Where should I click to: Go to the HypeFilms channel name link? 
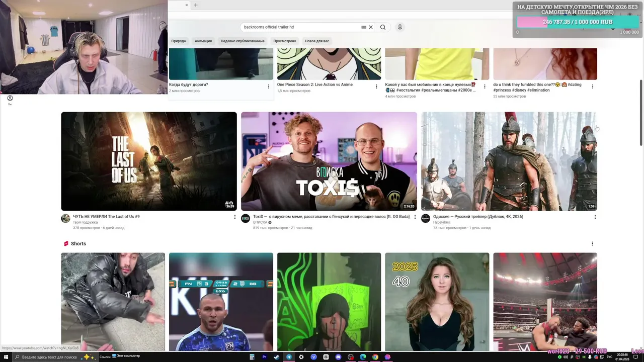(441, 222)
